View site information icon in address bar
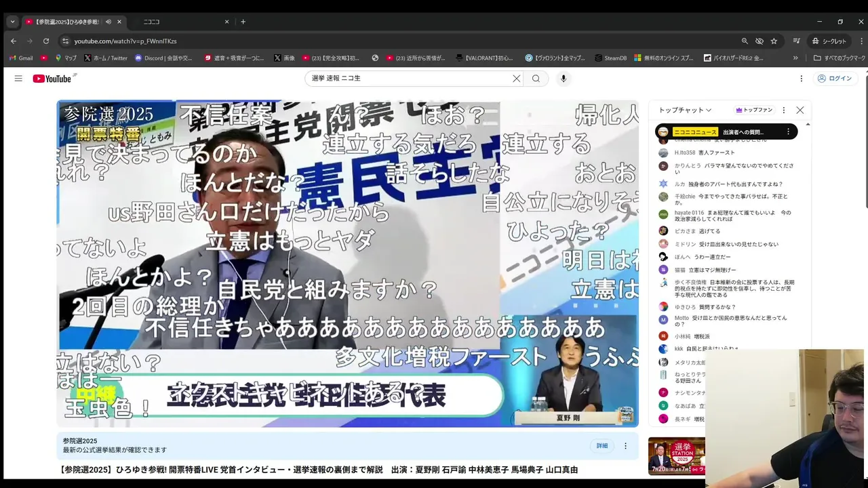 click(64, 41)
